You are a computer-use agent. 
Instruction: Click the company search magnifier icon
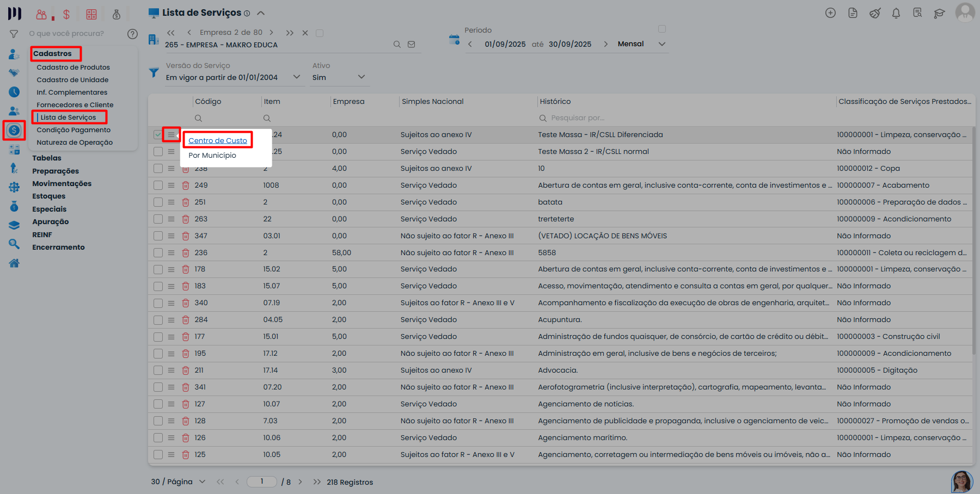click(x=397, y=45)
